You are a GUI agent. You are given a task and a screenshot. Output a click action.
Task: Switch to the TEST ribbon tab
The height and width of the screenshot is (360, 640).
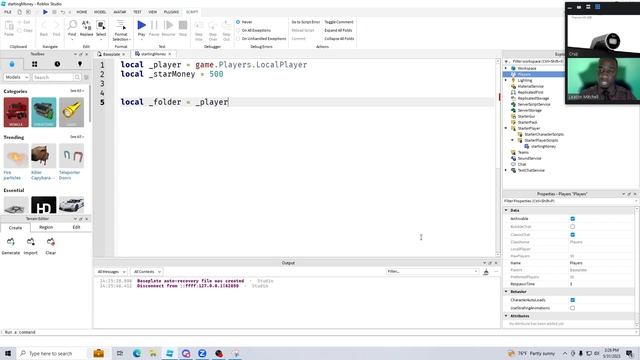pos(137,12)
